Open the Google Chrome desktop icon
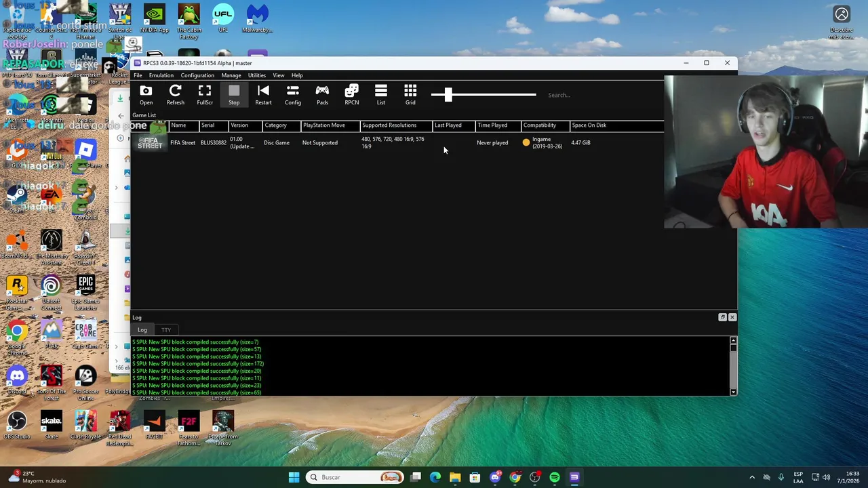The width and height of the screenshot is (868, 488). click(17, 338)
